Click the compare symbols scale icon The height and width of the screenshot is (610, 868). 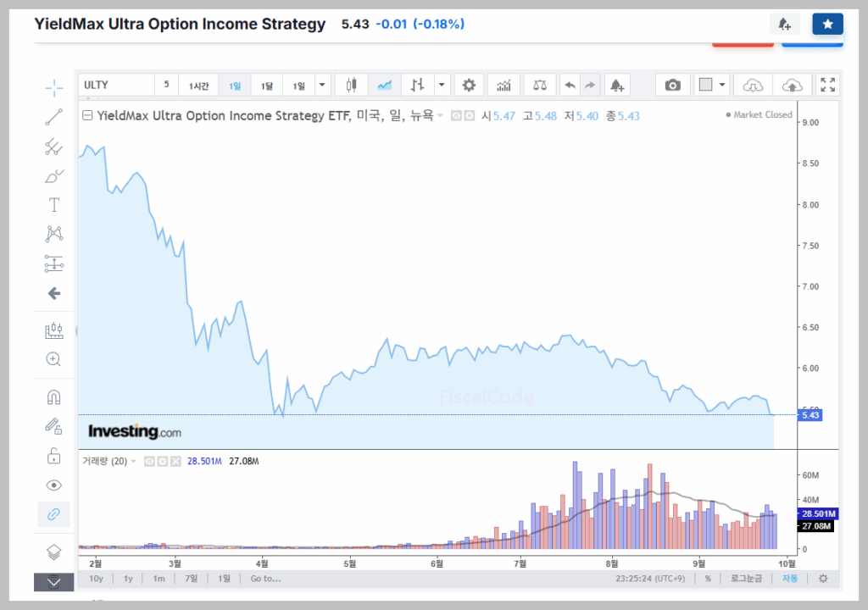539,85
